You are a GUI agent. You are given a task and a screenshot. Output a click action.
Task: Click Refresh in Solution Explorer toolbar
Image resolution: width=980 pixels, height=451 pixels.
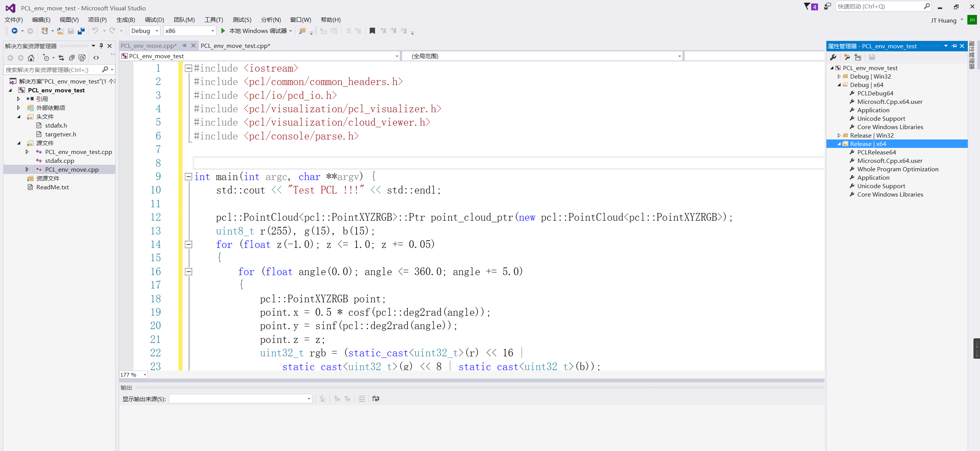pos(61,58)
